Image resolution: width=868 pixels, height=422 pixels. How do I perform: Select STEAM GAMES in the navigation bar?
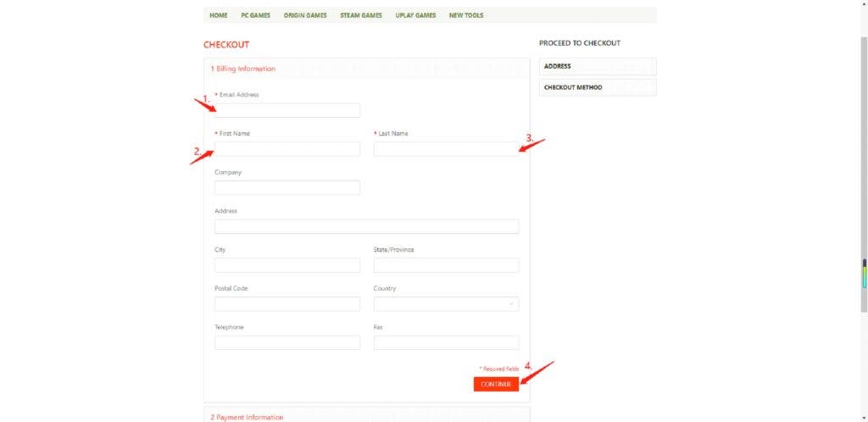pos(361,15)
